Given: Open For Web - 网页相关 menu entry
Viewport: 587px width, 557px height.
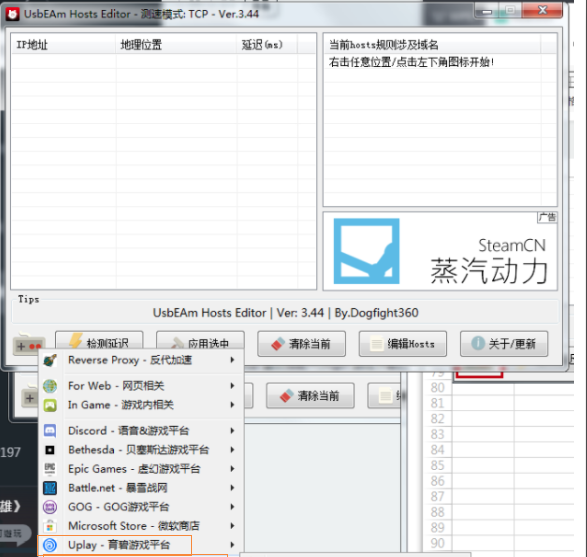Looking at the screenshot, I should 141,386.
